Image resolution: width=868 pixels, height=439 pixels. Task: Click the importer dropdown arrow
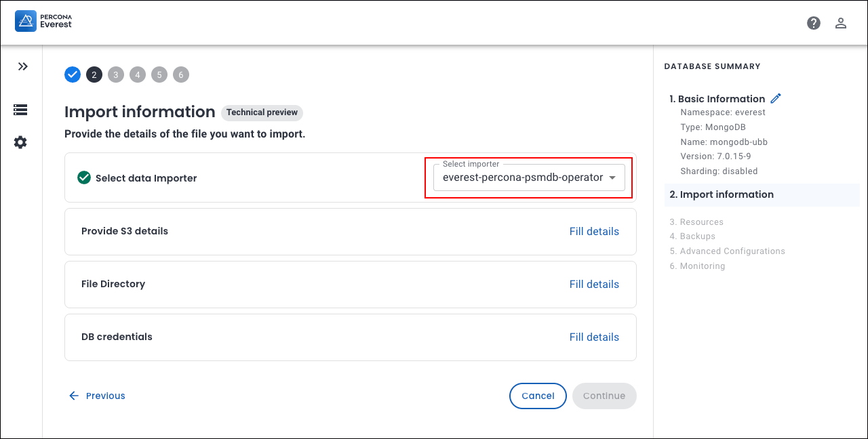(x=612, y=177)
